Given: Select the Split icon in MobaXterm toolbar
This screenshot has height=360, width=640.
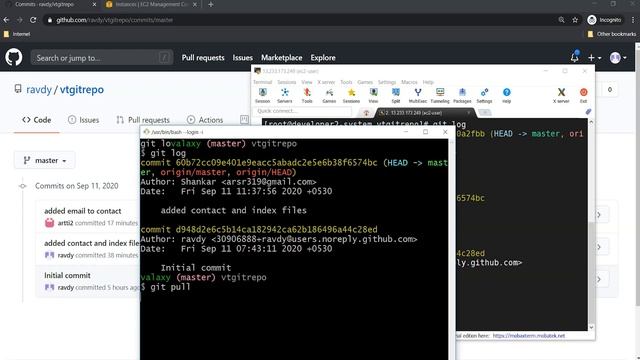Looking at the screenshot, I should click(396, 96).
